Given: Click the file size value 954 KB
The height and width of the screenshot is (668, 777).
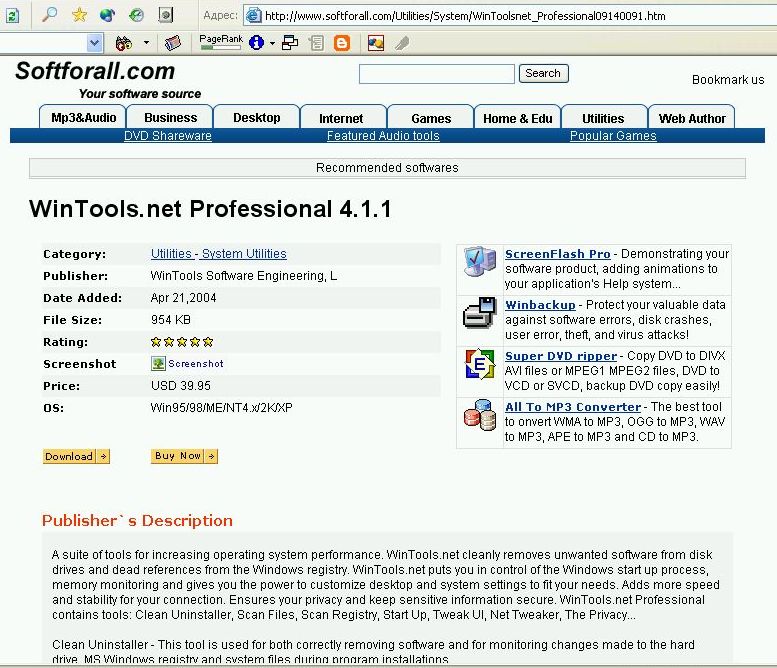Looking at the screenshot, I should tap(171, 320).
